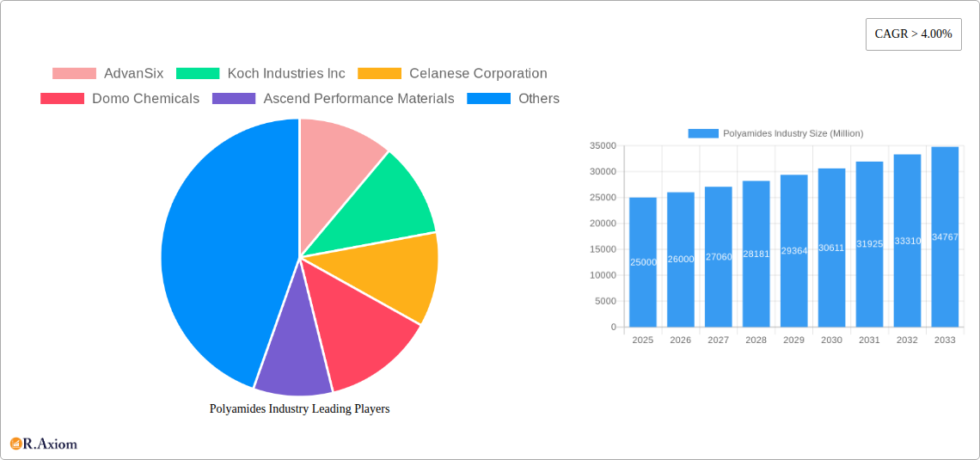Click the 2033 bar showing 34767

(x=945, y=236)
